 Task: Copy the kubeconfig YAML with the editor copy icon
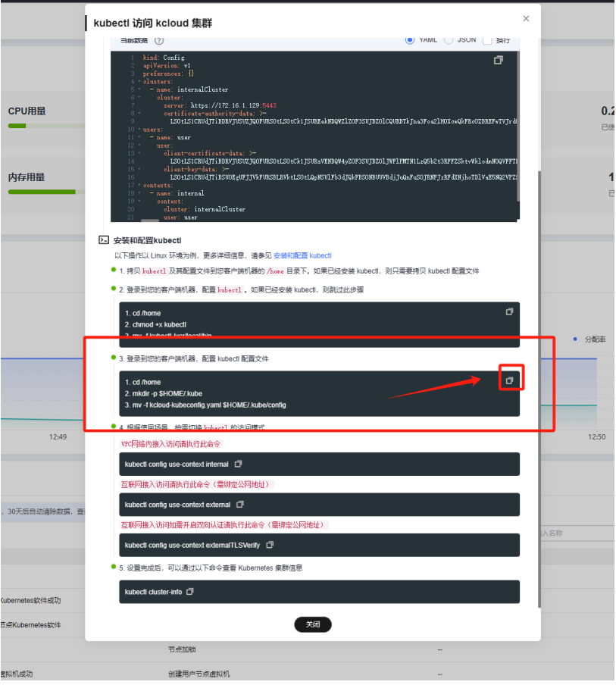point(499,61)
